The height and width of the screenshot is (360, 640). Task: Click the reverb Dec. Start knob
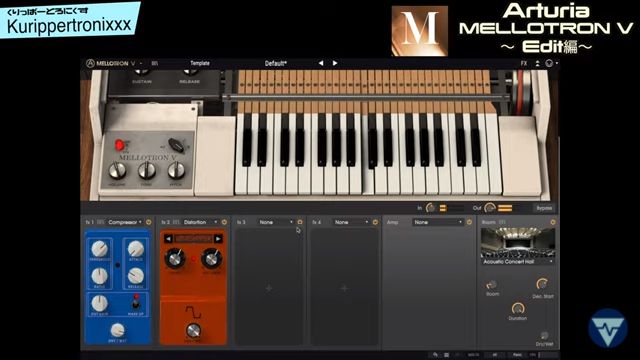(x=542, y=284)
